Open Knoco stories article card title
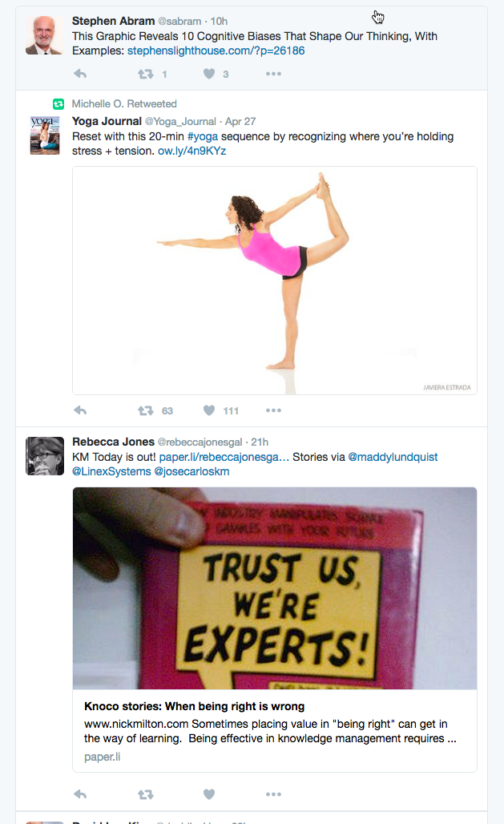The image size is (504, 824). 195,706
